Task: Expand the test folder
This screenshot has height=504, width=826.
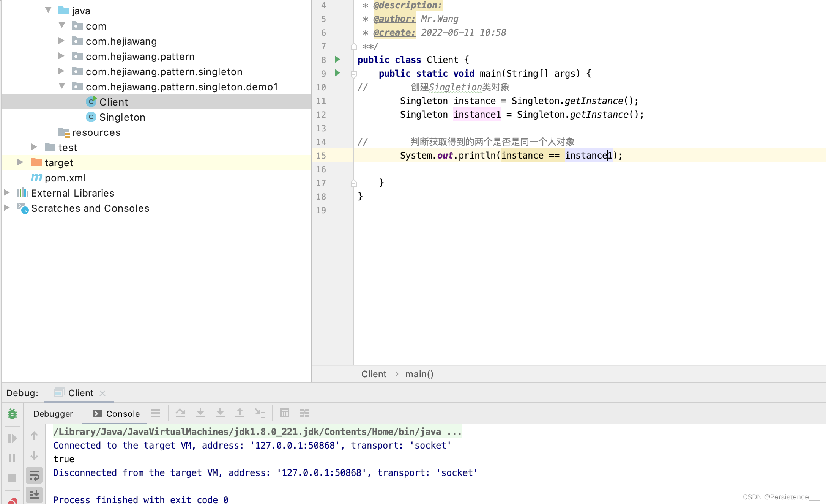Action: [34, 147]
